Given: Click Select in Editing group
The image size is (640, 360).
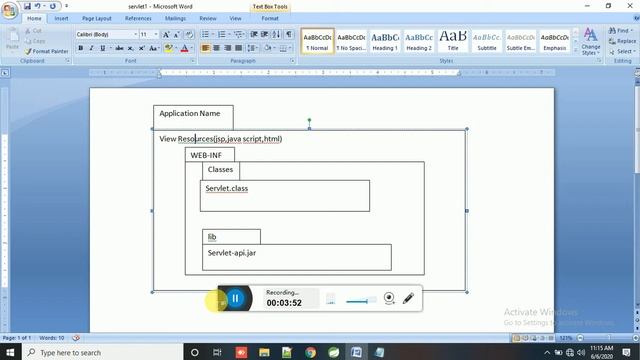Looking at the screenshot, I should pos(621,51).
